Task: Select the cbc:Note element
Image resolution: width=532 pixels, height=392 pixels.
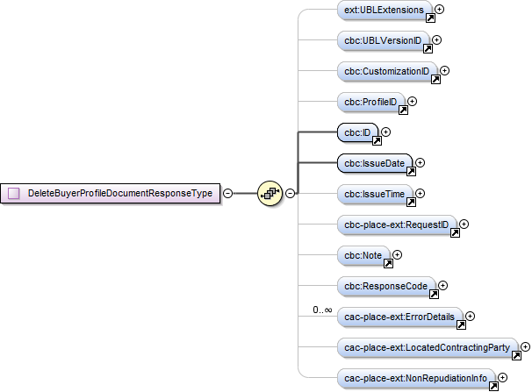Action: tap(361, 254)
